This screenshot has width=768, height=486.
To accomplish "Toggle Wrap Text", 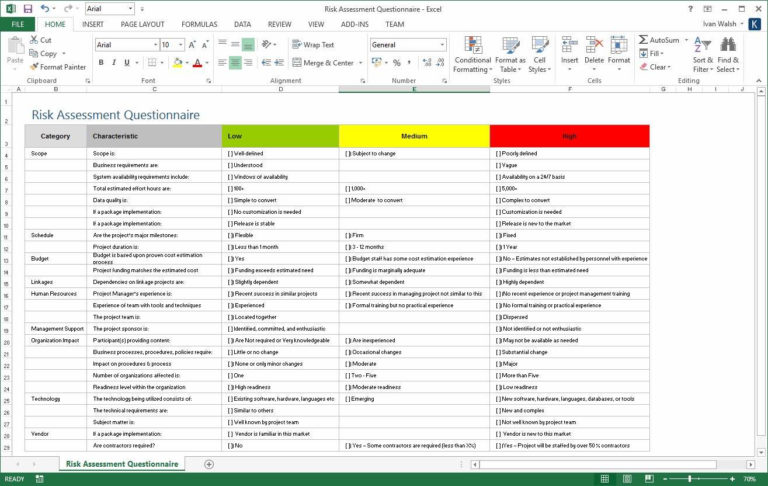I will coord(313,45).
